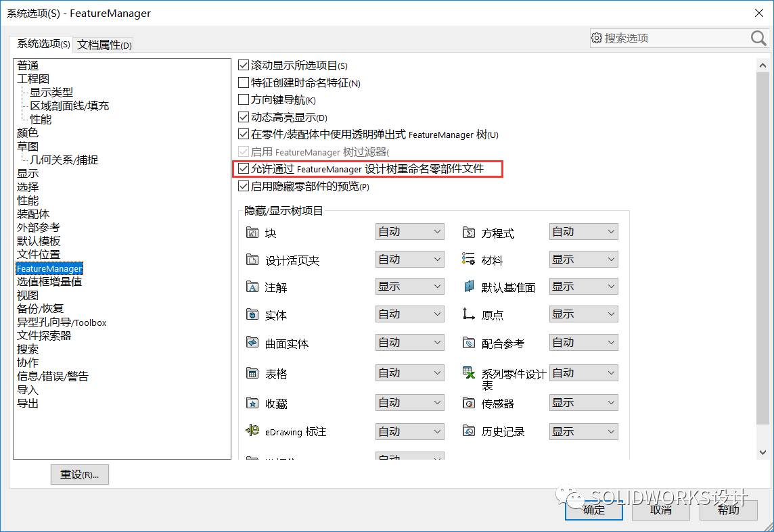Select 装配体 in options list
This screenshot has height=532, width=774.
pyautogui.click(x=33, y=214)
